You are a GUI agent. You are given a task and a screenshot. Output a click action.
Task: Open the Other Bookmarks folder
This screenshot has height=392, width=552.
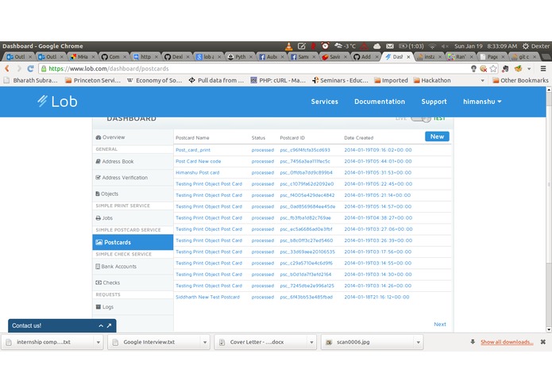520,80
